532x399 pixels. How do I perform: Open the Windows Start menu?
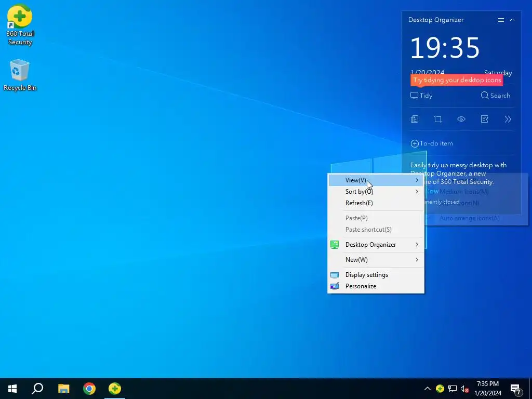(12, 389)
